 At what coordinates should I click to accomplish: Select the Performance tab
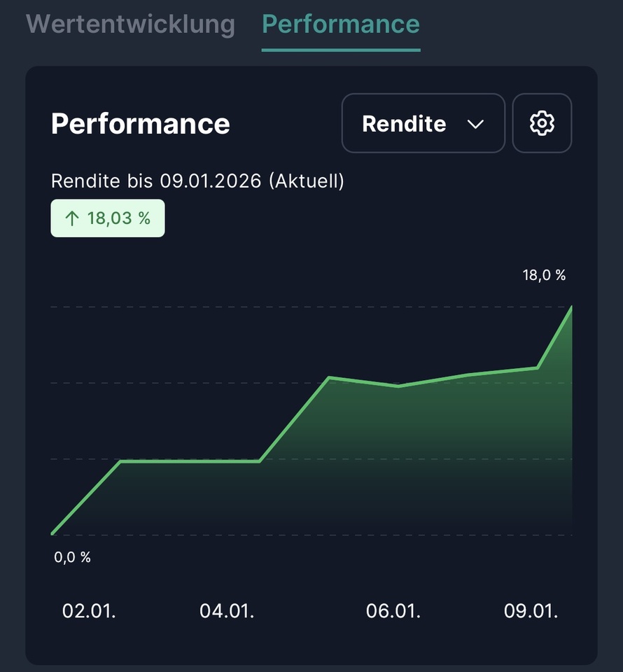pyautogui.click(x=340, y=24)
